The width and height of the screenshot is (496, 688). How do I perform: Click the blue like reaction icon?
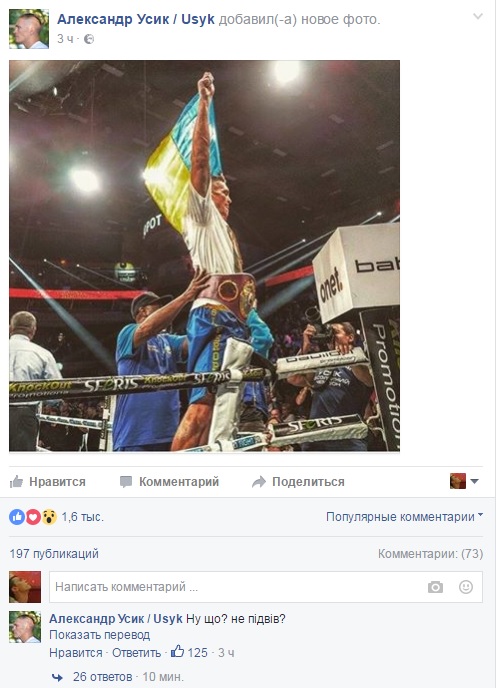point(17,517)
